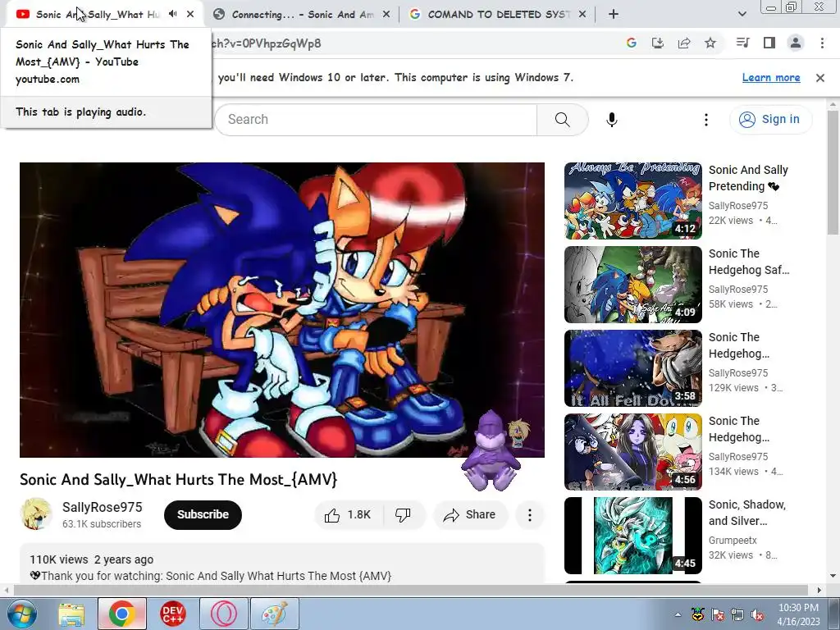Open SallyRose975 channel avatar
This screenshot has width=840, height=630.
[36, 514]
